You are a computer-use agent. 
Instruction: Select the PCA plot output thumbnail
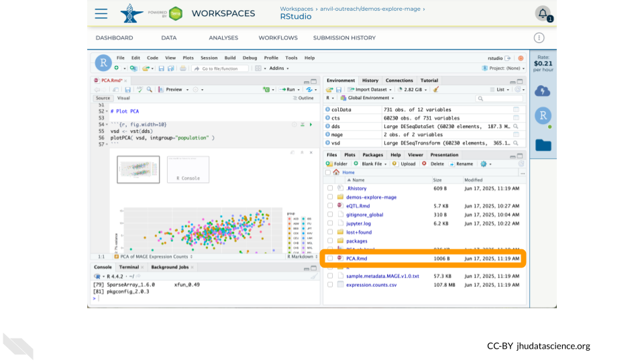(138, 170)
